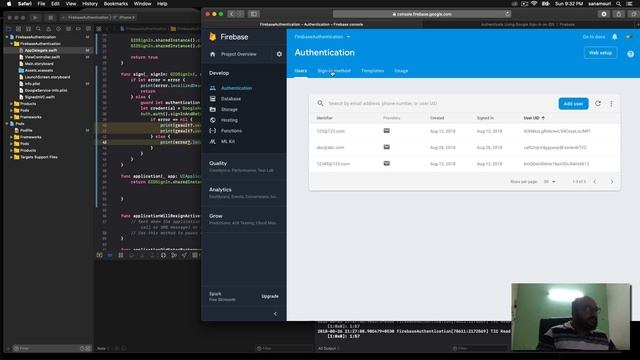This screenshot has height=360, width=640.
Task: Expand Products folder under FirebaseAuthentication in Xcode
Action: [x=11, y=104]
